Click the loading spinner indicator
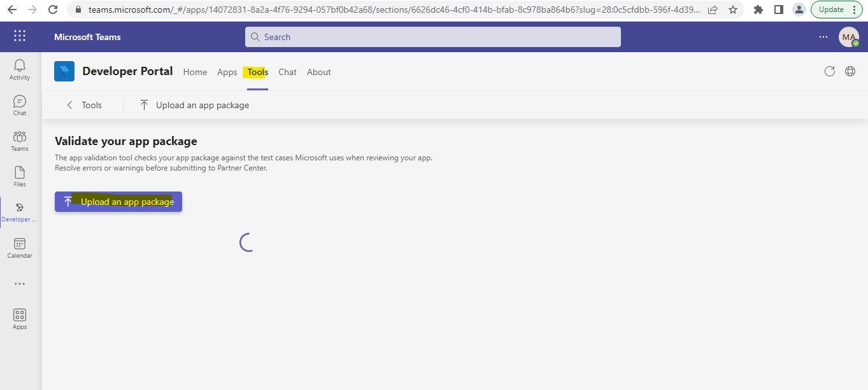 pyautogui.click(x=246, y=242)
